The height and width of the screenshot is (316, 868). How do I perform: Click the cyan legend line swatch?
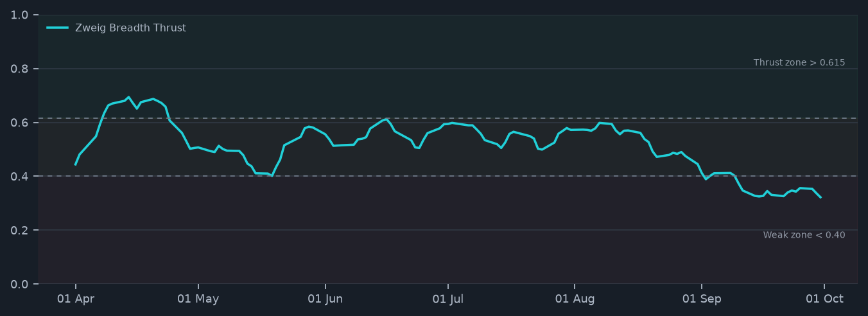click(58, 28)
